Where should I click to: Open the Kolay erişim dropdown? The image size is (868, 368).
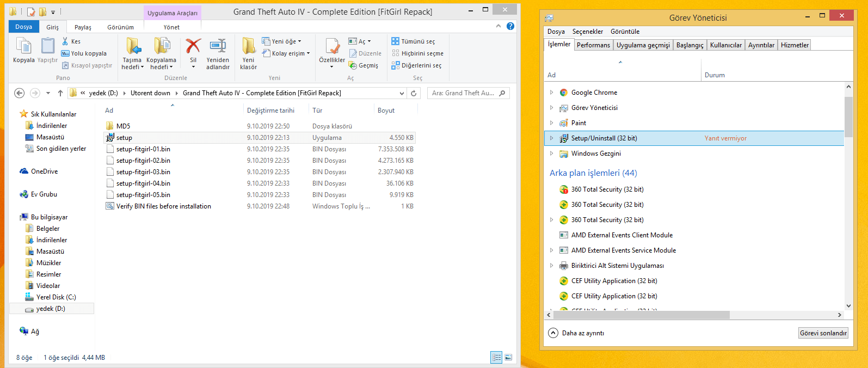pyautogui.click(x=286, y=53)
